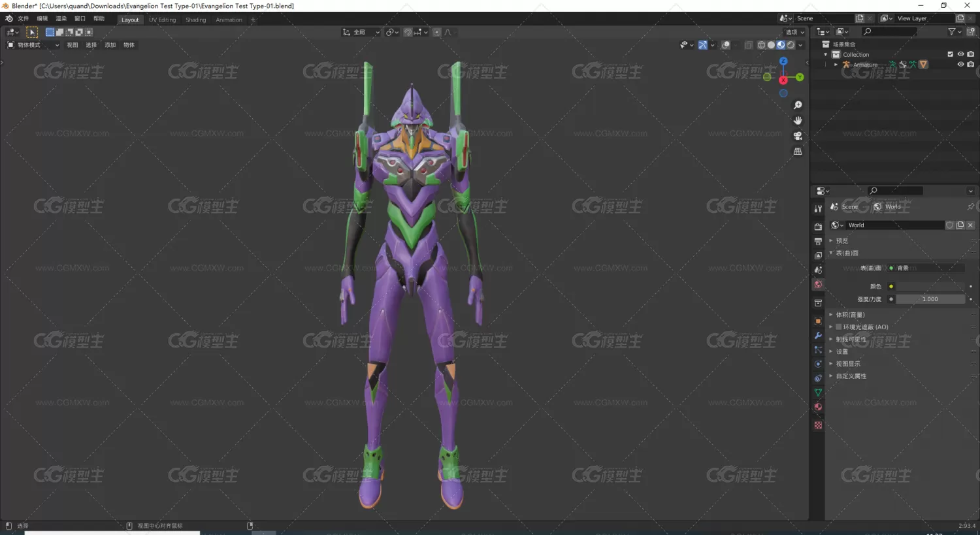Image resolution: width=980 pixels, height=535 pixels.
Task: Switch perspective/orthographic with the grid gizmo
Action: 798,151
